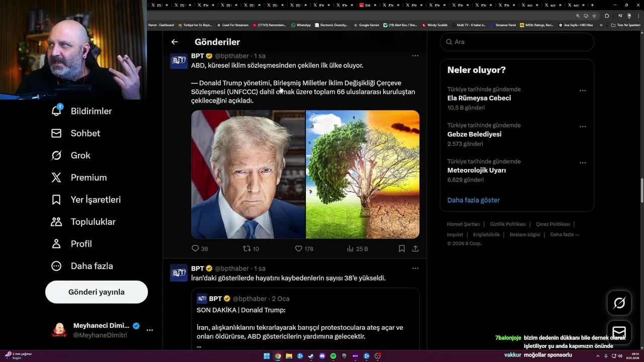Open Çerez Politikası footer link
The image size is (644, 362).
(553, 224)
